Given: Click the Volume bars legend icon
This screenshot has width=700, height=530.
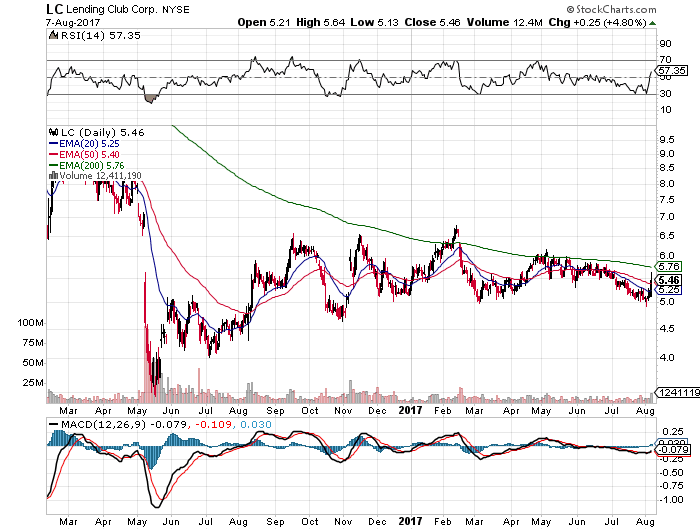Looking at the screenshot, I should click(53, 175).
